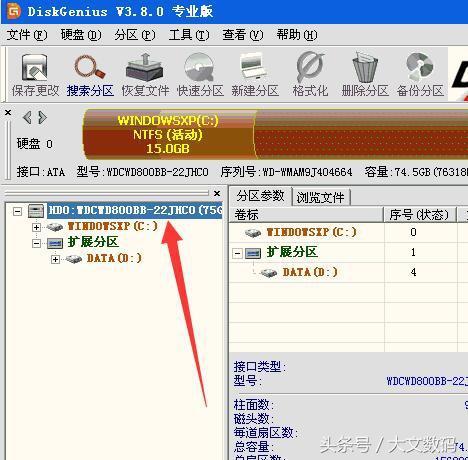
Task: Click drive icon beside WINDOWSXP (C:) in tree
Action: click(x=54, y=227)
